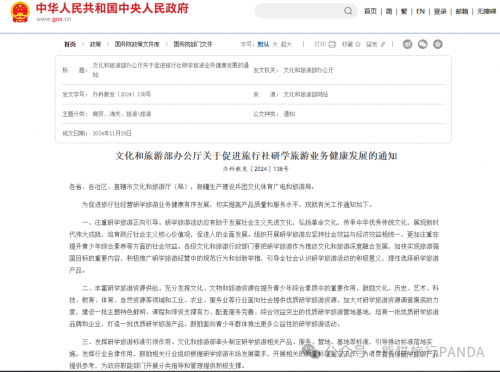500x372 pixels.
Task: Click the paragraph starting 三、发挥研学旅游标准引领作用
Action: pyautogui.click(x=254, y=354)
